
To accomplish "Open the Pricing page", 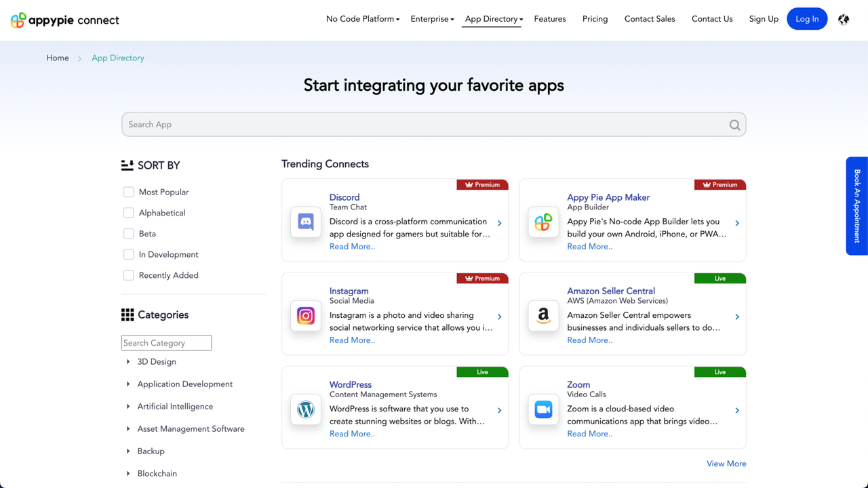I will 595,19.
